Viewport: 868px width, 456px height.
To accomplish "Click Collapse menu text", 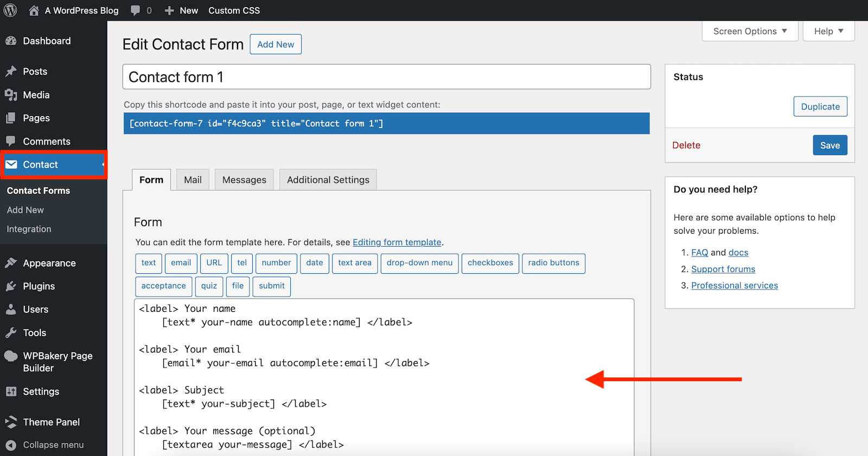I will (53, 445).
